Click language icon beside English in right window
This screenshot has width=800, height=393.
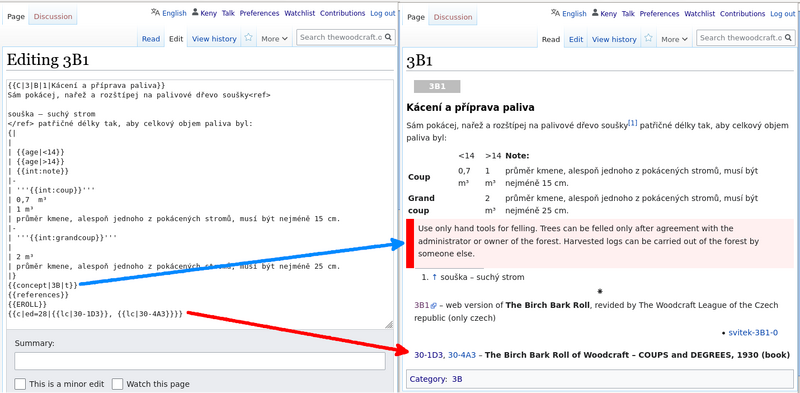(556, 13)
